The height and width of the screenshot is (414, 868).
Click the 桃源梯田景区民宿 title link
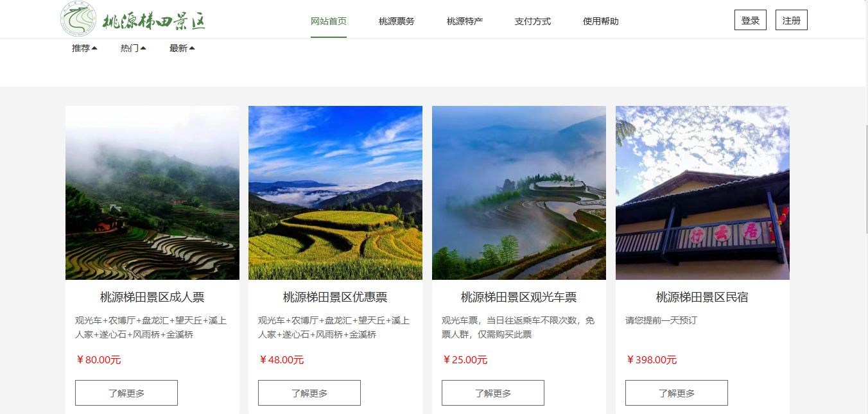pyautogui.click(x=702, y=297)
